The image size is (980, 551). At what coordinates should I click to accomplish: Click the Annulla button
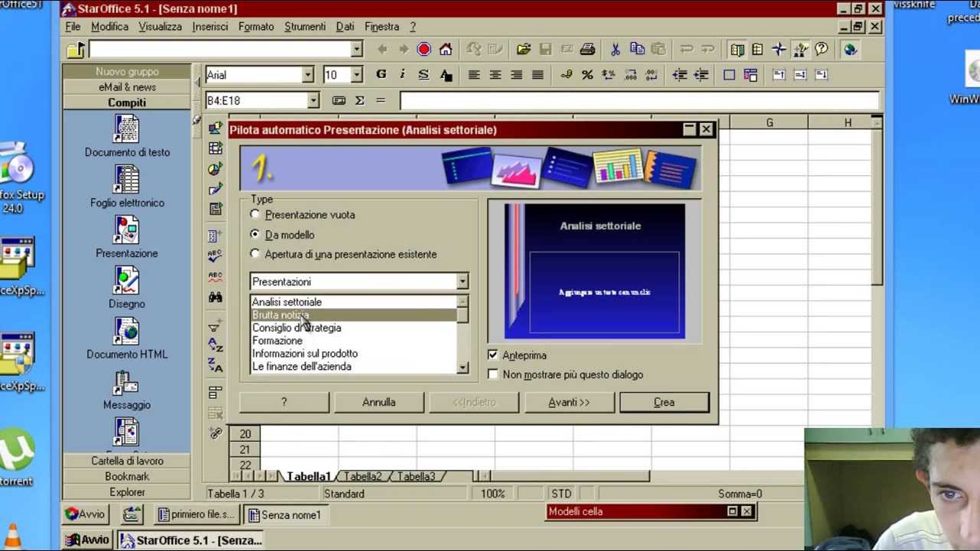point(379,403)
